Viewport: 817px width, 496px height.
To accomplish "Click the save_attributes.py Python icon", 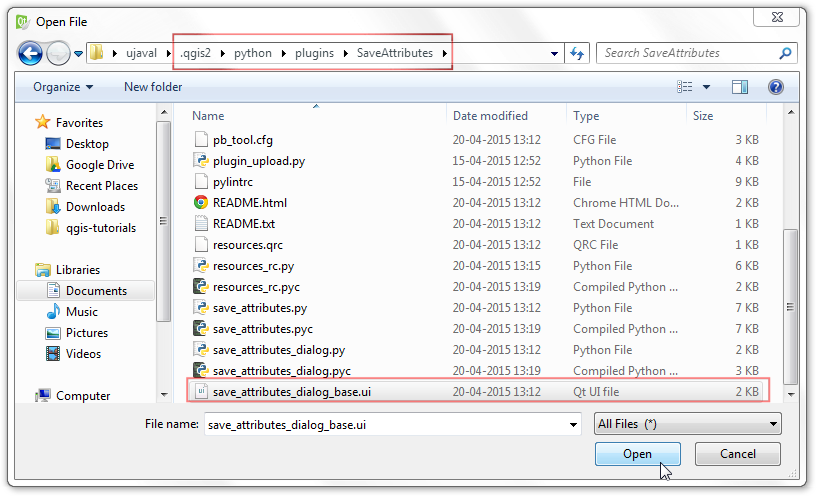I will (201, 307).
